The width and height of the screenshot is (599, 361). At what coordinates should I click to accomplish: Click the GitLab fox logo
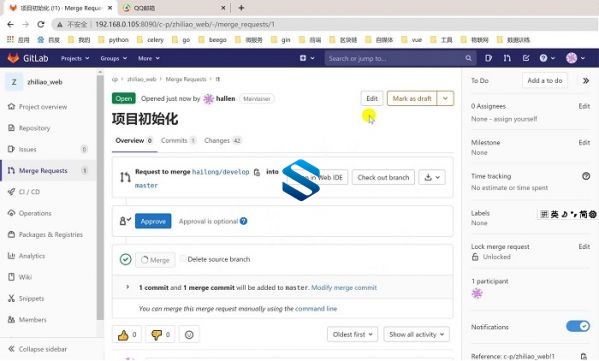pyautogui.click(x=13, y=58)
